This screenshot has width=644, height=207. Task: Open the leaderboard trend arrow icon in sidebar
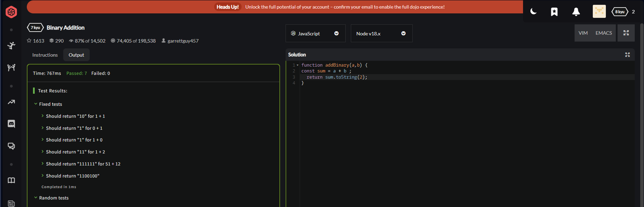coord(11,102)
